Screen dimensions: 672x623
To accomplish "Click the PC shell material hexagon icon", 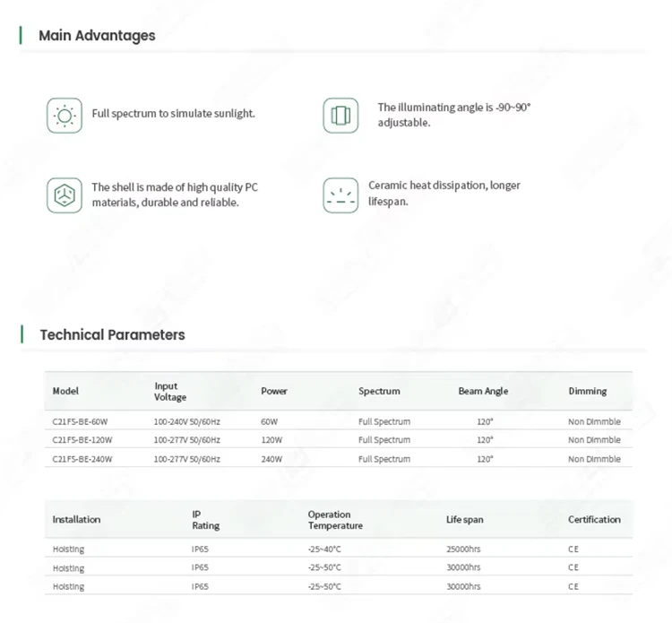I will (x=65, y=195).
